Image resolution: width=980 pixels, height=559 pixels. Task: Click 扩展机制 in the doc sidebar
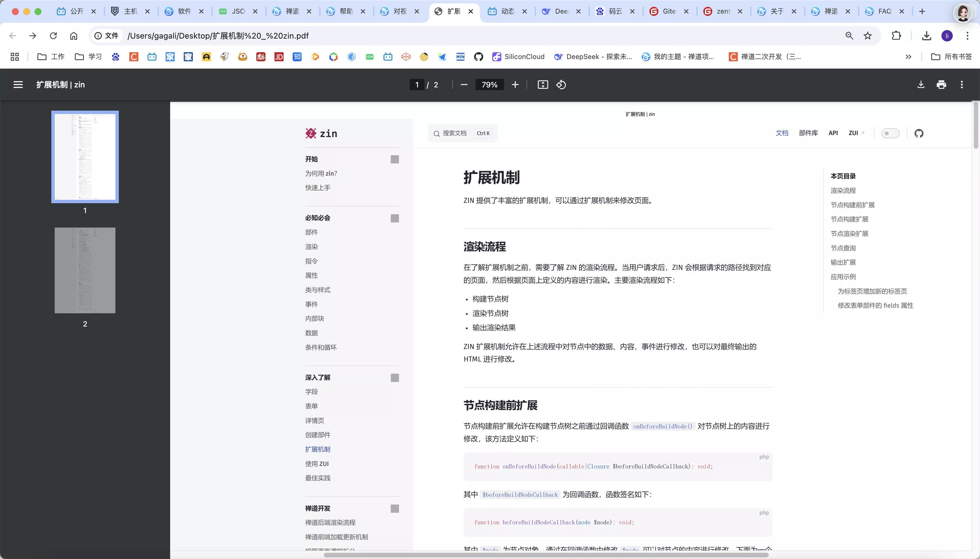[318, 449]
